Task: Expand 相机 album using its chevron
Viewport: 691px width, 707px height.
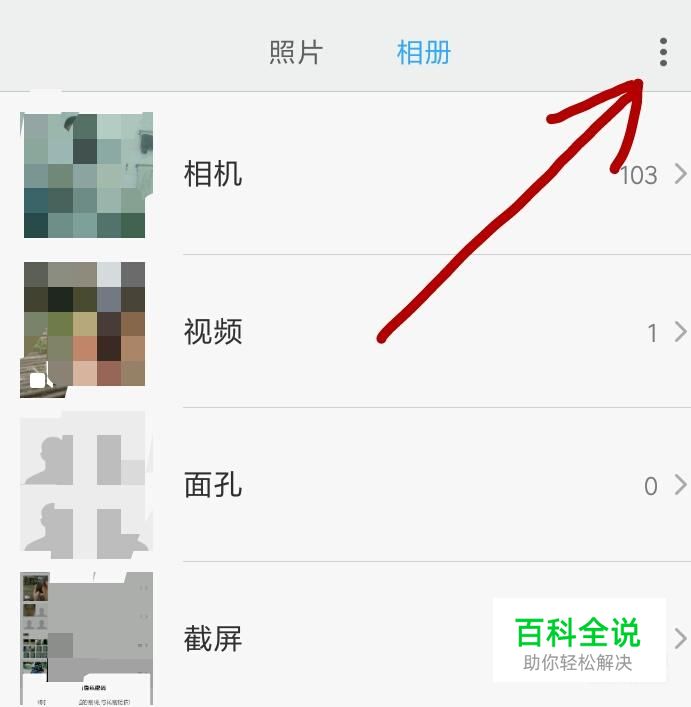Action: coord(680,174)
